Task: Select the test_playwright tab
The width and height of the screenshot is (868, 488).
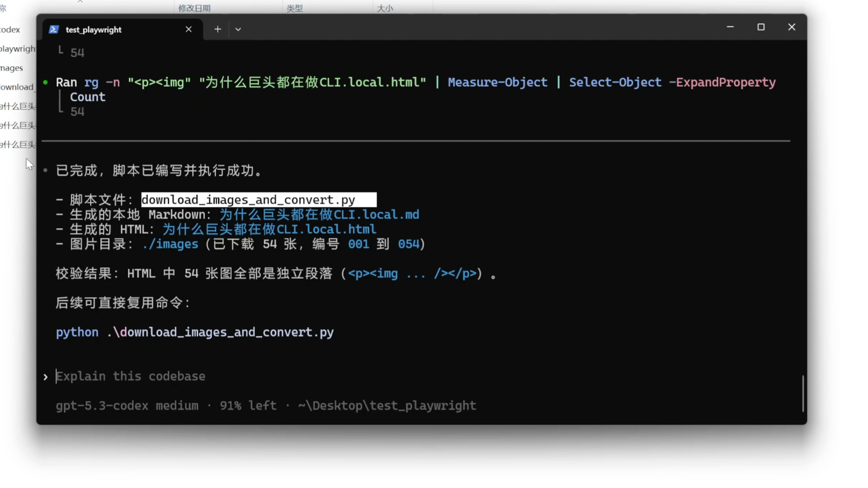Action: (94, 30)
